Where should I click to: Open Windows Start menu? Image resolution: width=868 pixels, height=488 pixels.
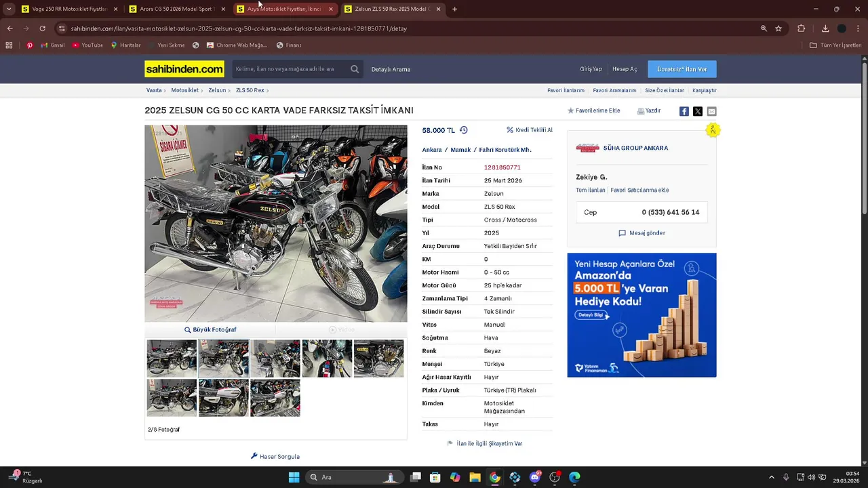(294, 477)
